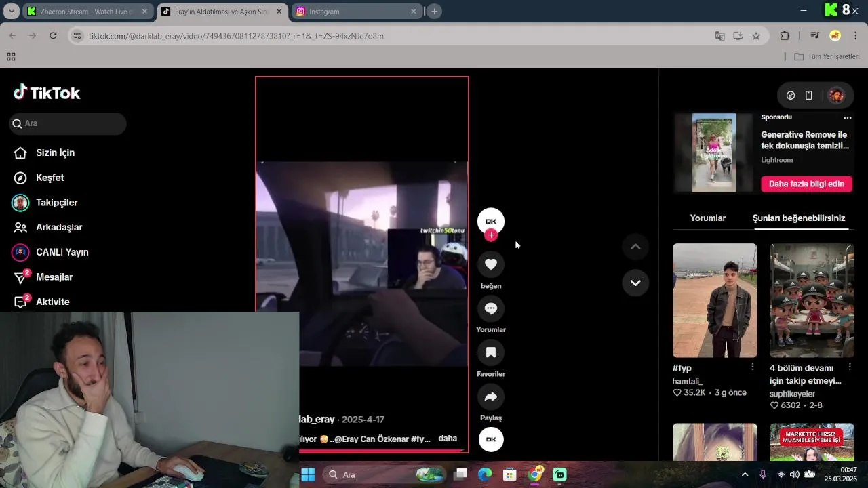Open Sizin İçin home feed
The height and width of the screenshot is (488, 868).
tap(44, 152)
